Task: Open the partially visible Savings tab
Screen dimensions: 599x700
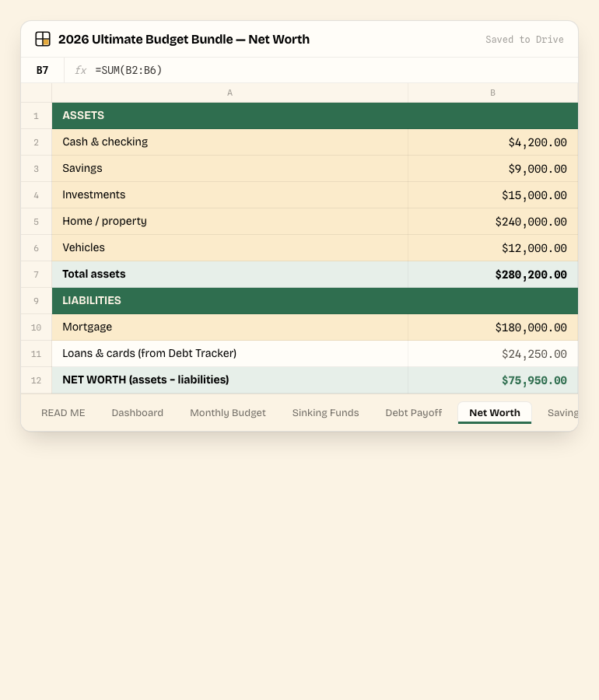Action: coord(562,412)
